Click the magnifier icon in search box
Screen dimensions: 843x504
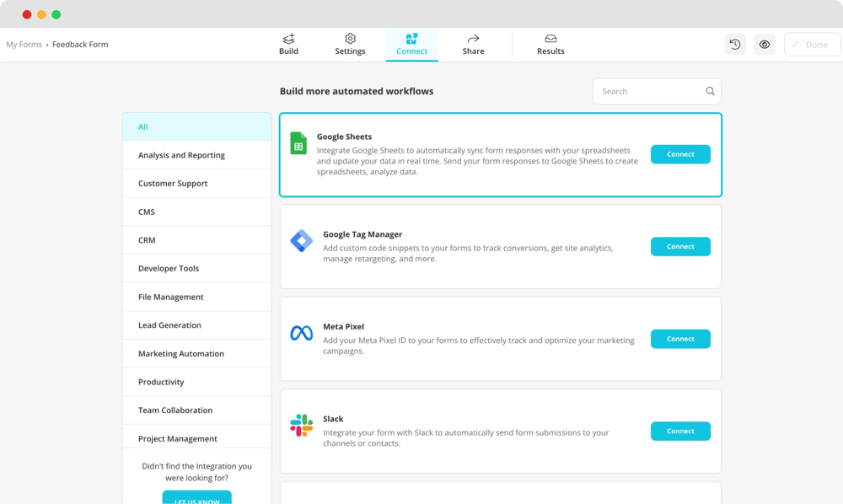710,91
